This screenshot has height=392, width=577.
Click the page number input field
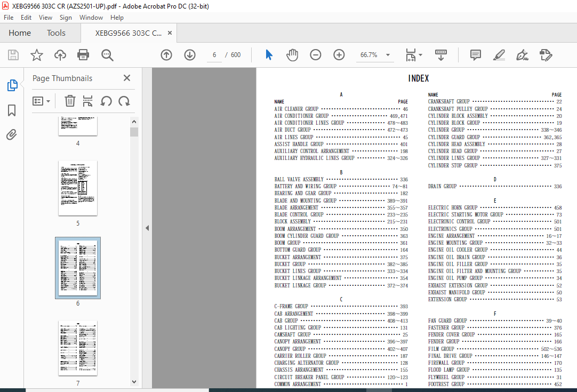[214, 55]
